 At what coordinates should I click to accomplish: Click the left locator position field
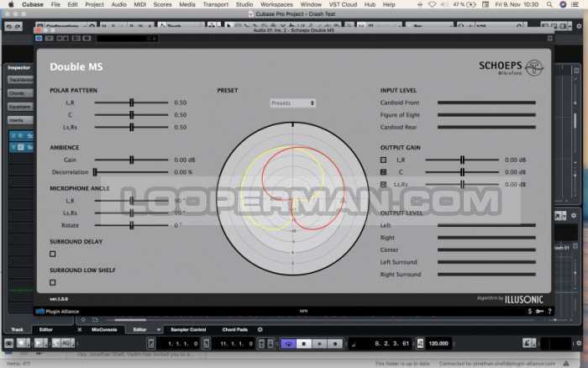[x=182, y=344]
